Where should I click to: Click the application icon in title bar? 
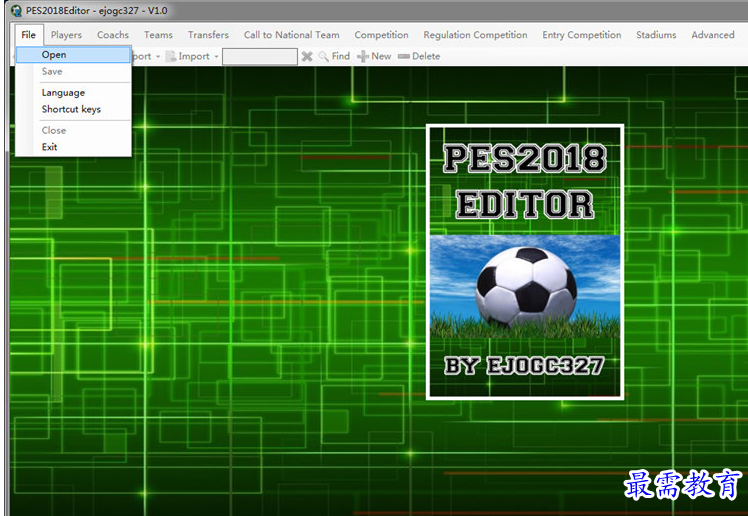(16, 10)
